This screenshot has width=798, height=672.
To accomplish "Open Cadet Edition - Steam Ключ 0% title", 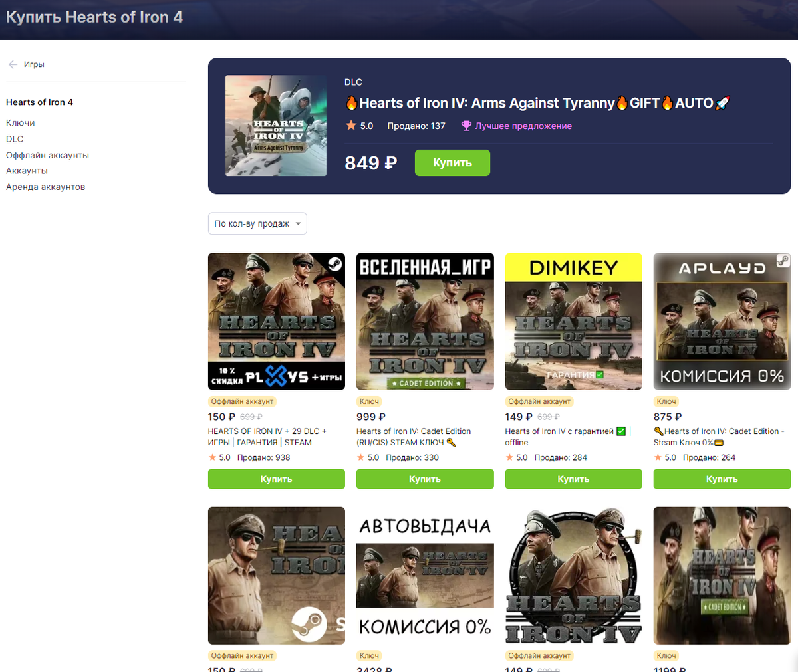I will pyautogui.click(x=719, y=437).
